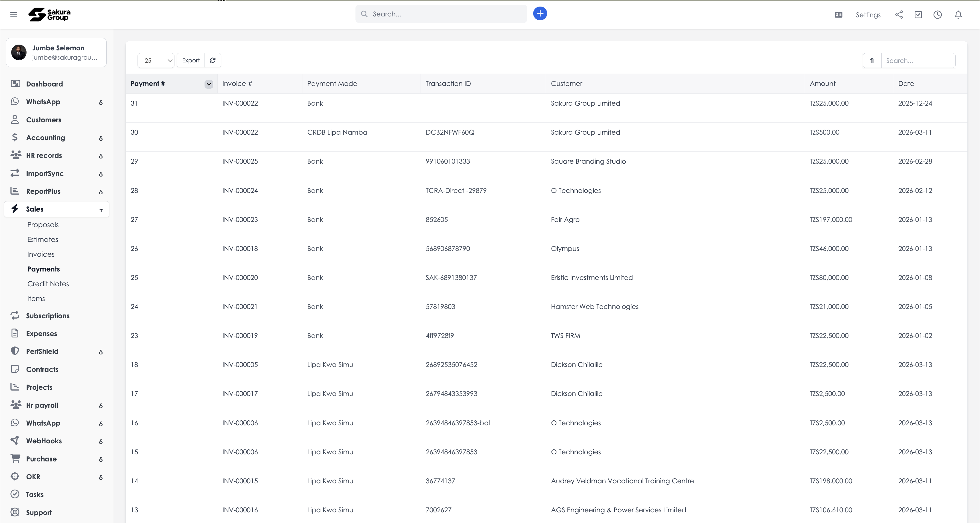Open notifications bell icon

tap(958, 15)
